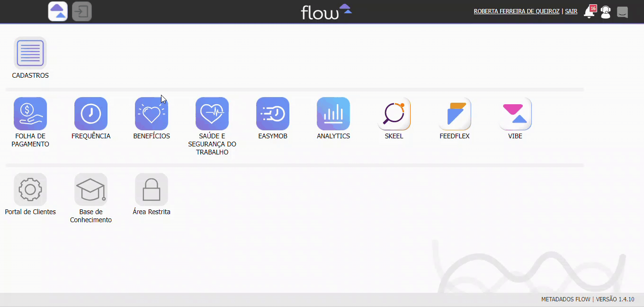The height and width of the screenshot is (307, 644).
Task: Click the Flow home icon in header
Action: (58, 11)
